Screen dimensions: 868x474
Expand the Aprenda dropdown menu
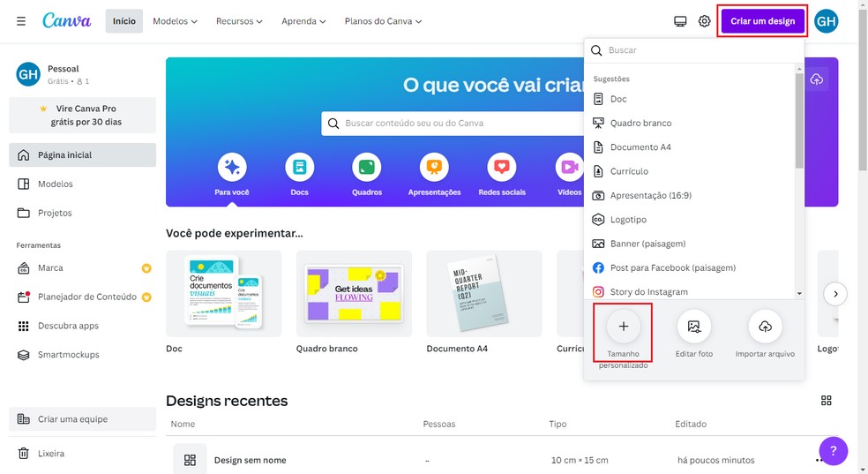pos(303,21)
